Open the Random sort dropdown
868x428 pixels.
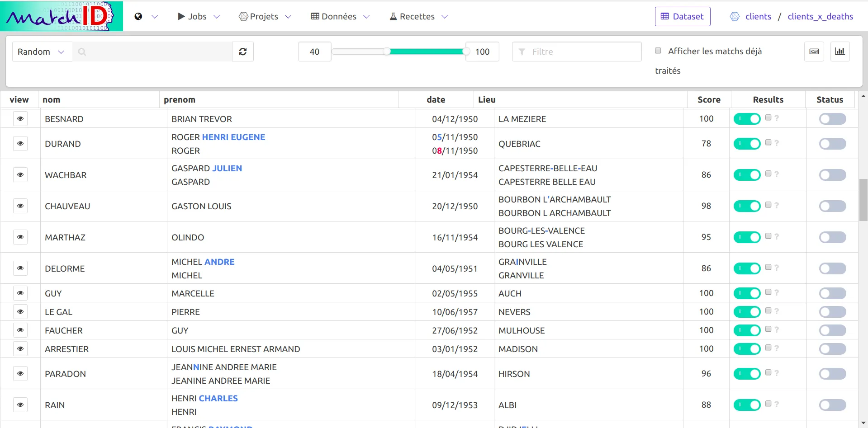tap(41, 52)
